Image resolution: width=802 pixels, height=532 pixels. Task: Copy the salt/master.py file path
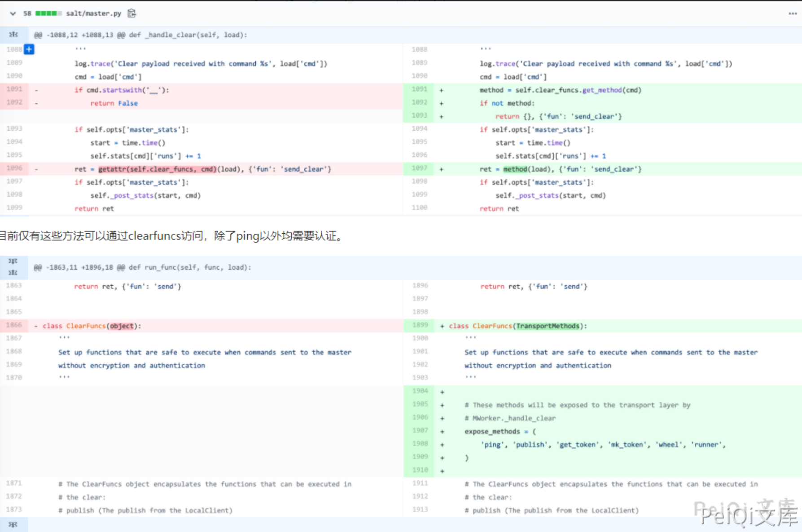[x=131, y=13]
